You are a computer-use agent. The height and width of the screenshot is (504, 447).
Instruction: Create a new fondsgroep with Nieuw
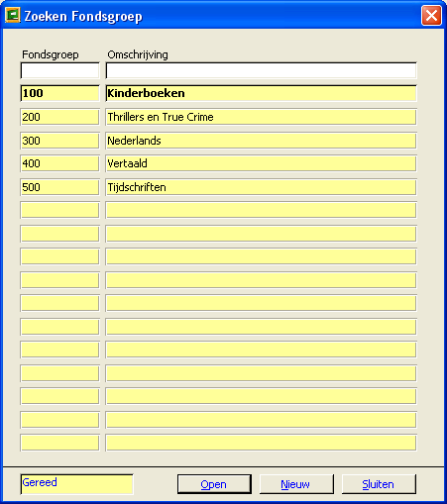point(296,484)
